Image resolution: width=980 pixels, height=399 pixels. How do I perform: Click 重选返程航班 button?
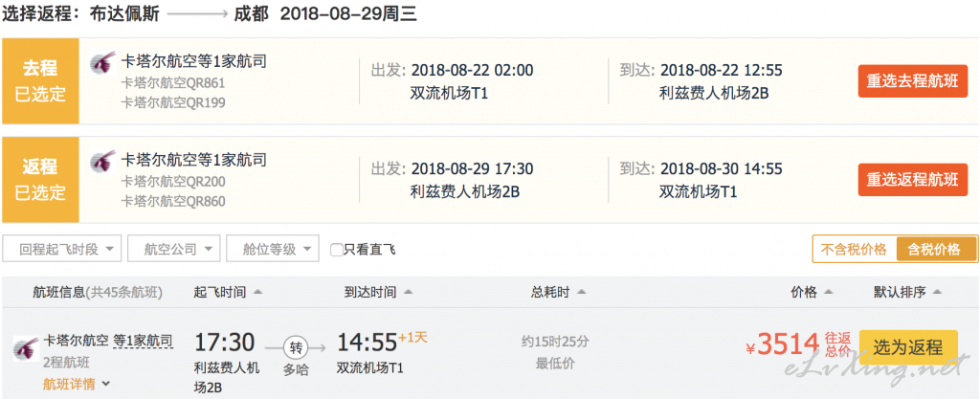tap(912, 180)
